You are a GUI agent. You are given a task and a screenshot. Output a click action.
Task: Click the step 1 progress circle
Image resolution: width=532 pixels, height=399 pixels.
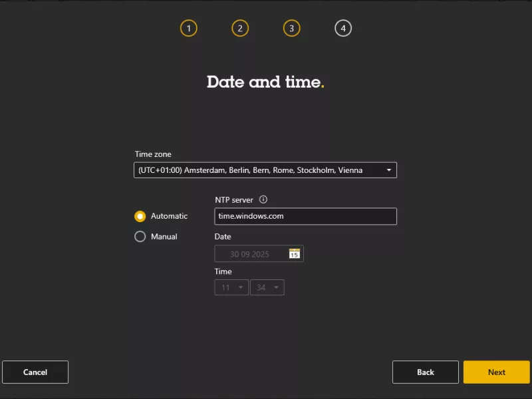tap(189, 28)
